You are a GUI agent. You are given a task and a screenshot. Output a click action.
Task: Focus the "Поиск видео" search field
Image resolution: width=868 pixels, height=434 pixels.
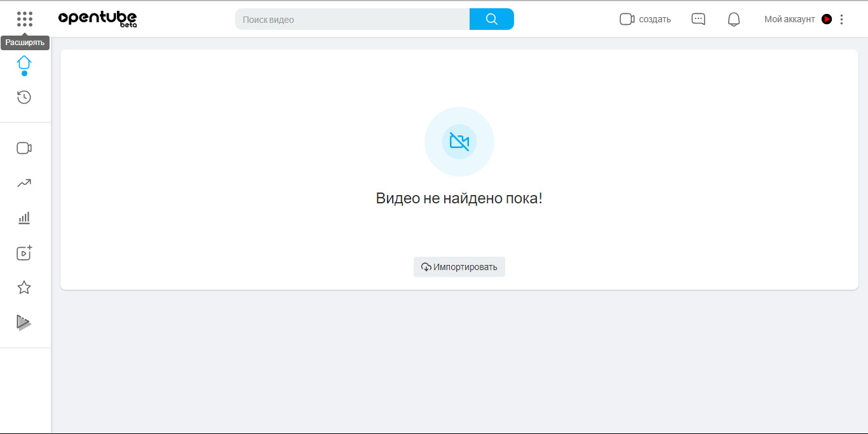pyautogui.click(x=352, y=20)
